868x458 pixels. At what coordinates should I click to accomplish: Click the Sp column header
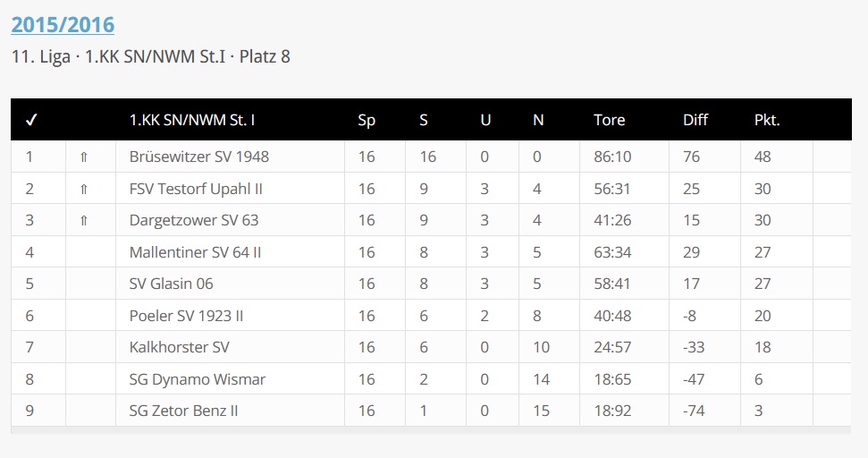click(x=367, y=120)
